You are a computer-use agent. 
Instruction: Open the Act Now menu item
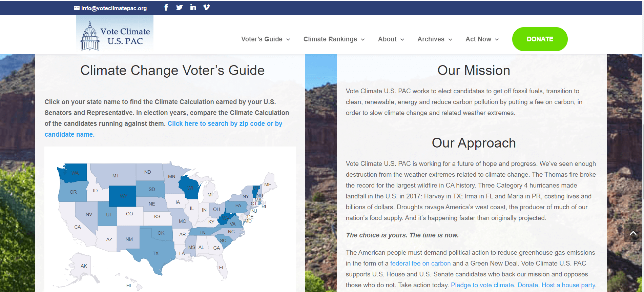482,39
